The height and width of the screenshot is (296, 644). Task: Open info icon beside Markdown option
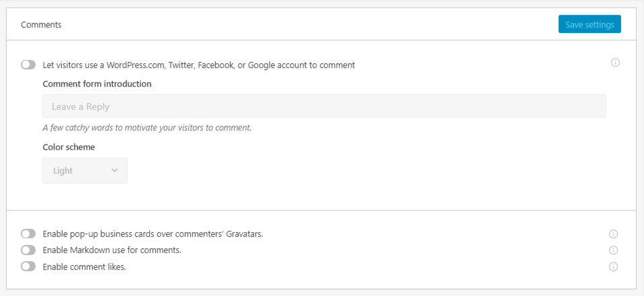point(613,250)
